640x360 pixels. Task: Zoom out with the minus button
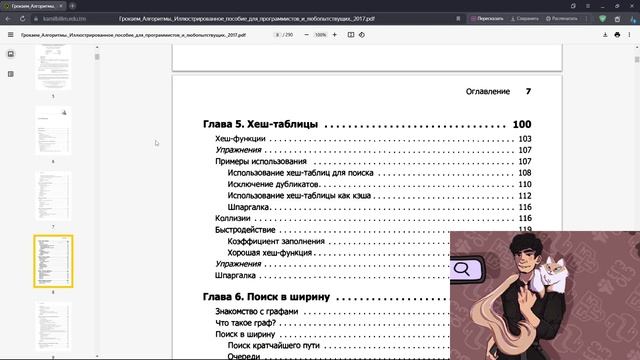tap(307, 35)
